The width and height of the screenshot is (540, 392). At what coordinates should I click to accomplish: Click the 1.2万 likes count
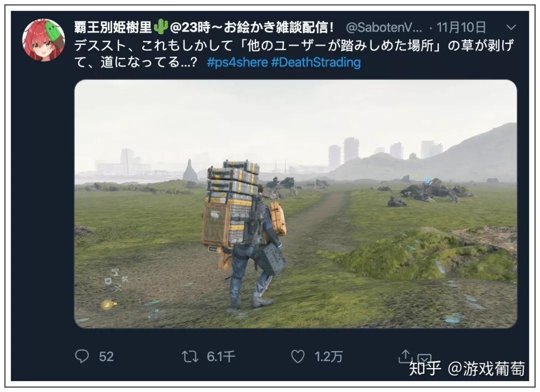coord(328,357)
